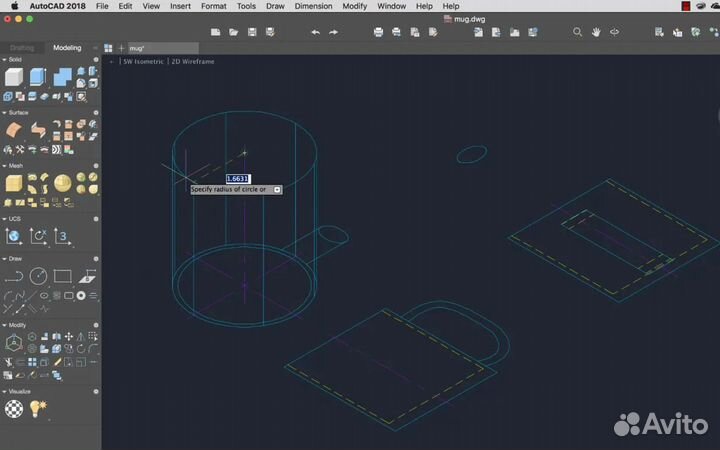Click the 3-Point UCS icon
Screen dimensions: 720x450
click(x=62, y=236)
